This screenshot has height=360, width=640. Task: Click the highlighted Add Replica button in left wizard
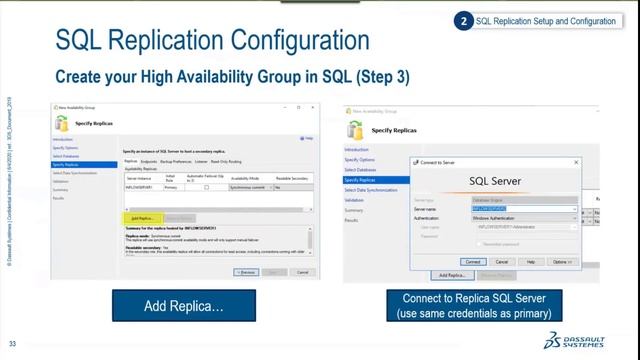(143, 218)
